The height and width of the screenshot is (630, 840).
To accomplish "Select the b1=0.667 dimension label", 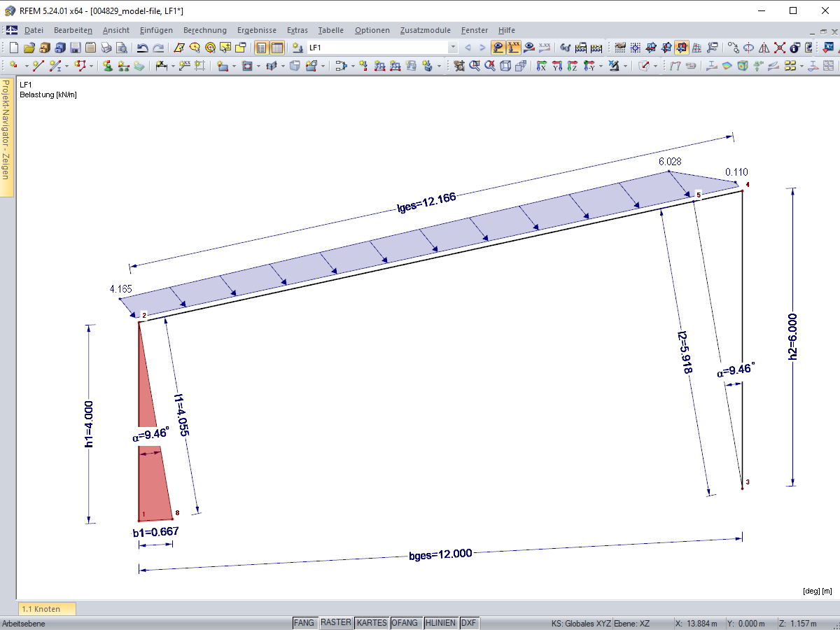I will pos(155,533).
